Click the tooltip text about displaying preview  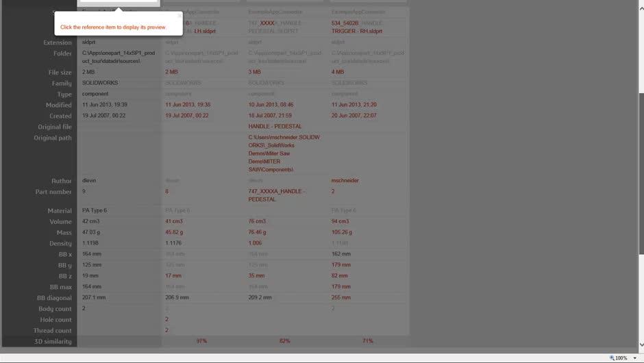tap(113, 27)
